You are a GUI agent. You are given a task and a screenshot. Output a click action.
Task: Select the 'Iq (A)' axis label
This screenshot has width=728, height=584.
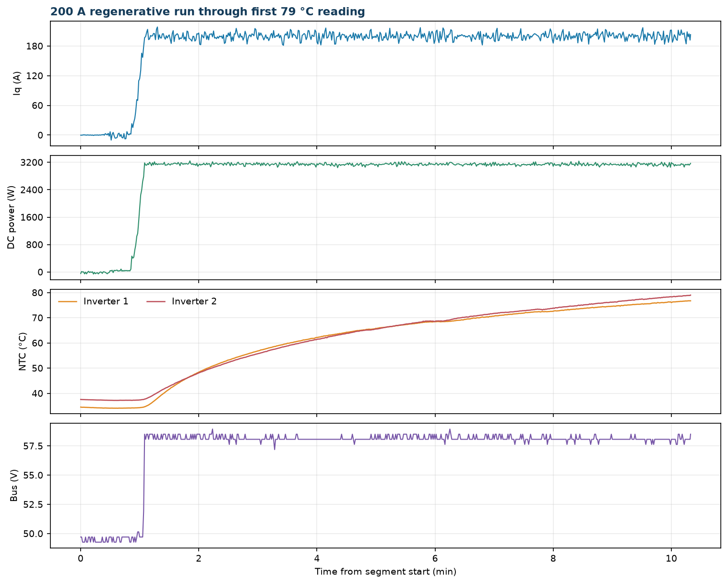coord(17,83)
